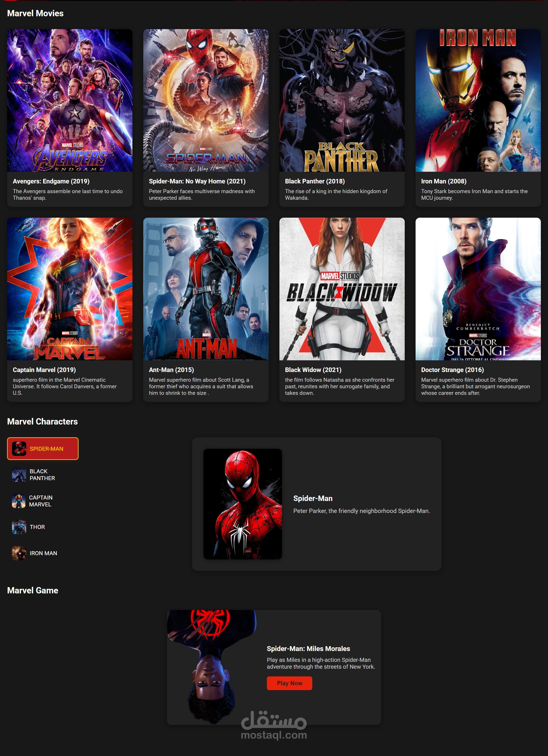Select the SPIDER-MAN character tab
548x756 pixels.
pyautogui.click(x=43, y=449)
